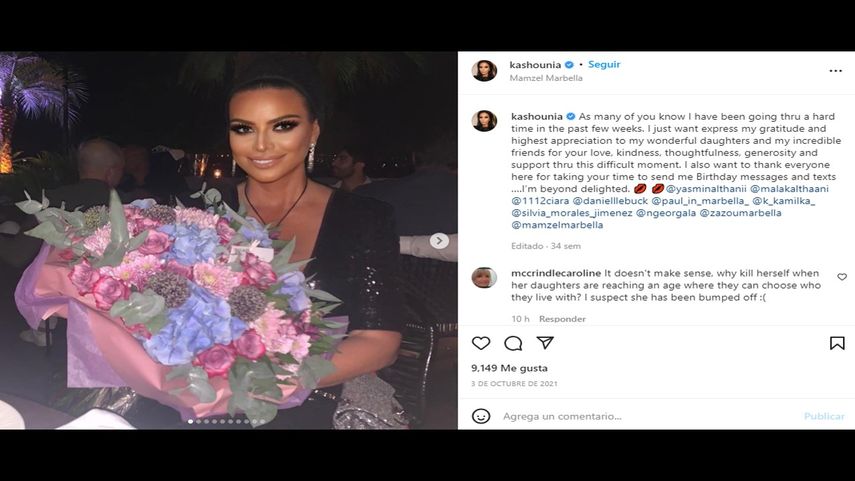The height and width of the screenshot is (481, 855).
Task: Open kashounia header profile picture
Action: tap(484, 71)
